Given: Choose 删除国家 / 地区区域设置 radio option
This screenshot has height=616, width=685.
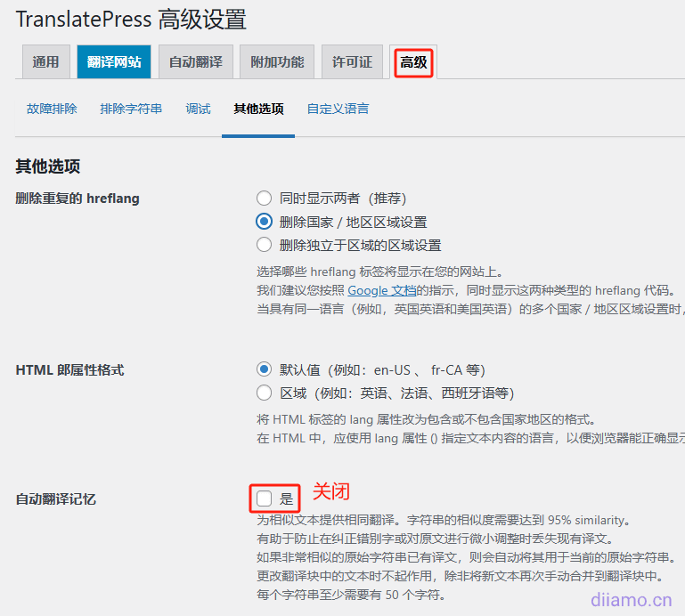Looking at the screenshot, I should click(x=264, y=222).
